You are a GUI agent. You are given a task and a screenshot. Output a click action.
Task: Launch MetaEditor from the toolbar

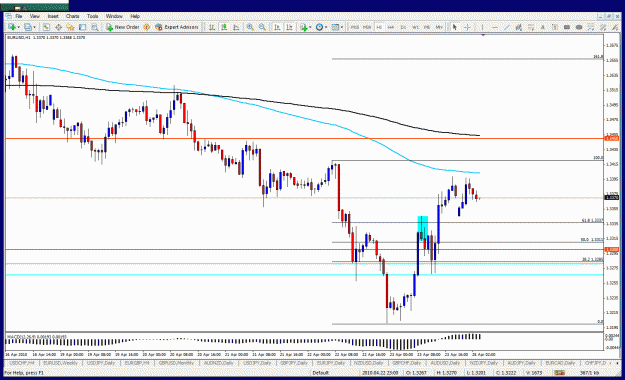(x=147, y=27)
